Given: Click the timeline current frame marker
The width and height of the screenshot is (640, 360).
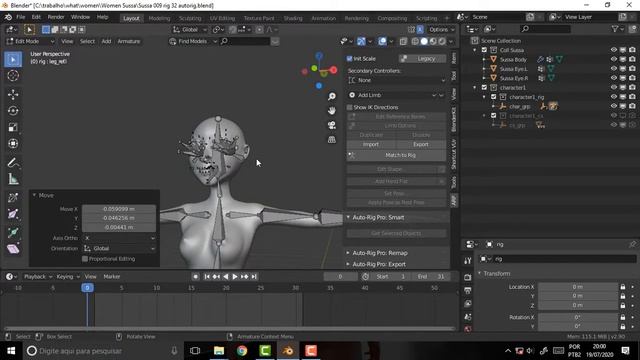Looking at the screenshot, I should click(x=87, y=288).
